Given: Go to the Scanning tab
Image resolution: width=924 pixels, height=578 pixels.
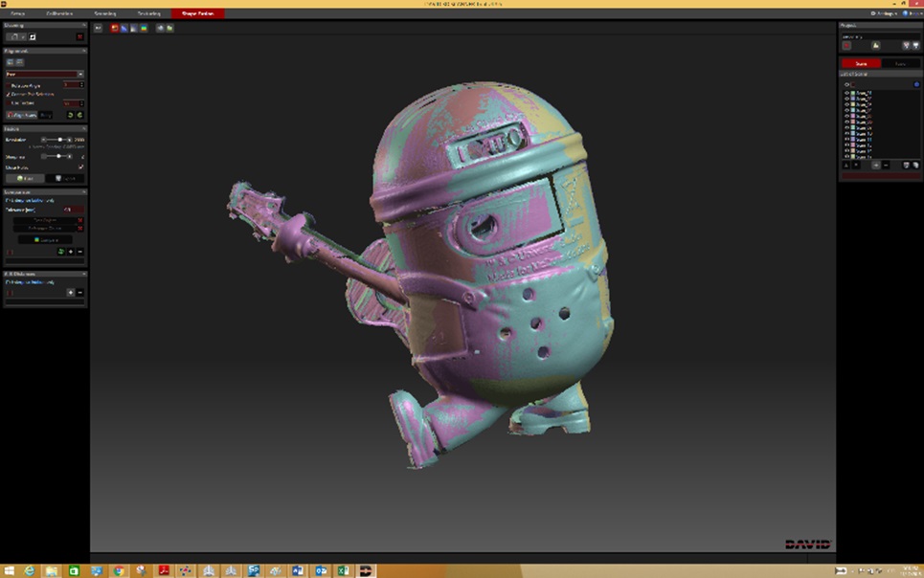Looking at the screenshot, I should click(105, 13).
